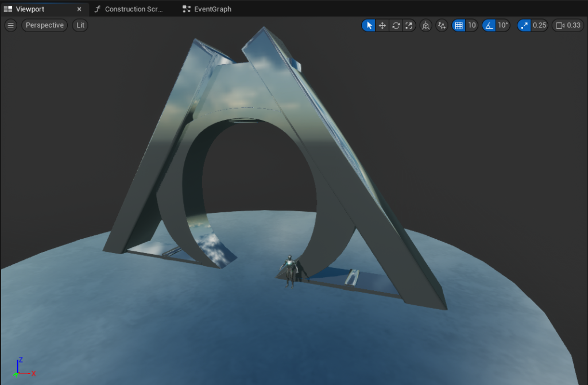
Task: Switch to the Rotate objects tool
Action: click(396, 25)
